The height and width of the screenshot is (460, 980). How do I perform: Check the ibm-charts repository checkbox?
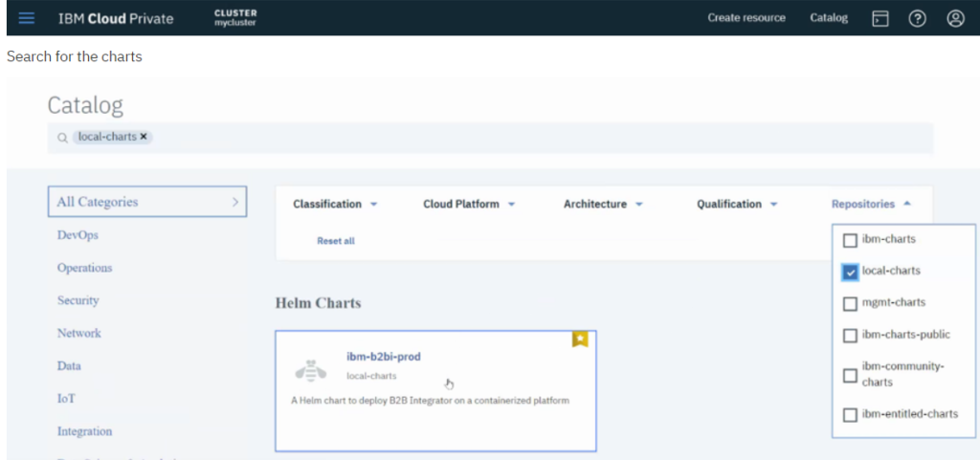coord(850,240)
